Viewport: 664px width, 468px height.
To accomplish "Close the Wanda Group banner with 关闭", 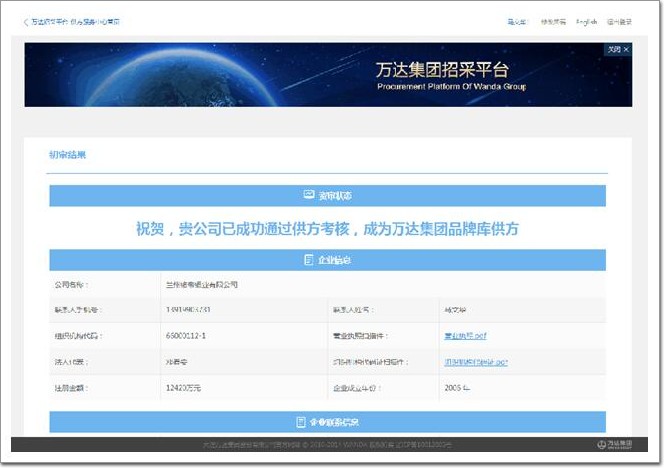I will click(618, 50).
